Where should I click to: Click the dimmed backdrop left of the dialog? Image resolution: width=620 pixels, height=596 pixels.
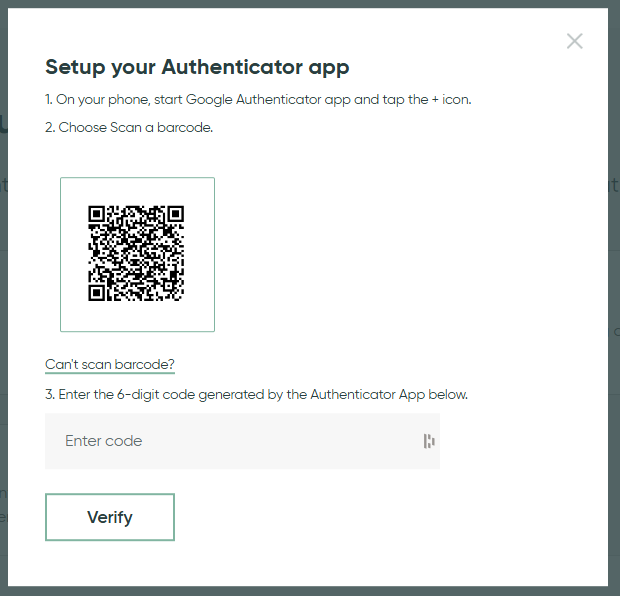pos(4,300)
